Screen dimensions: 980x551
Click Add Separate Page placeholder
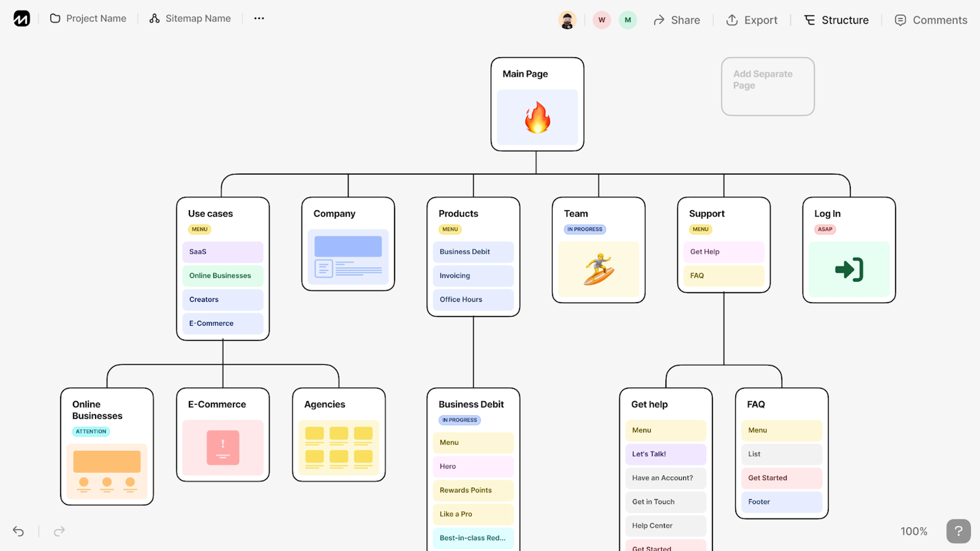pyautogui.click(x=768, y=87)
